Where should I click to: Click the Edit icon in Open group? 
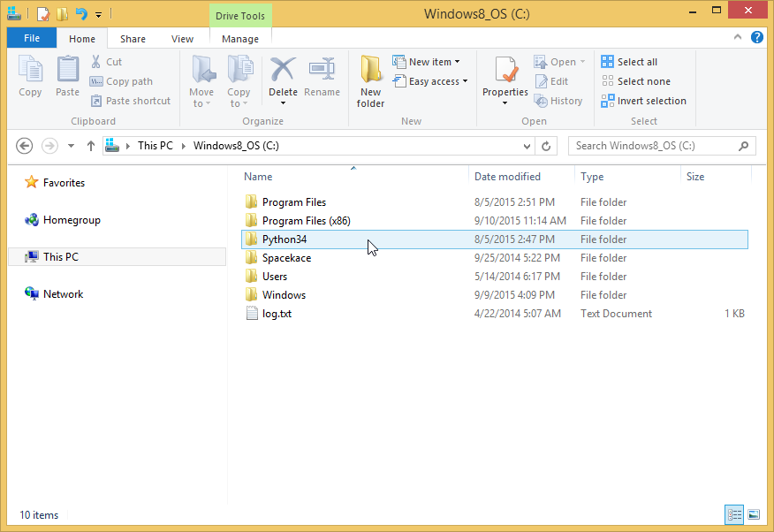point(541,81)
